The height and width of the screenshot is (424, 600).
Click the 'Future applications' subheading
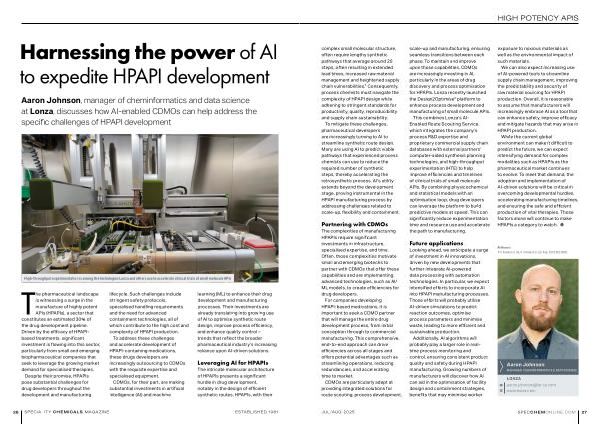(x=436, y=243)
